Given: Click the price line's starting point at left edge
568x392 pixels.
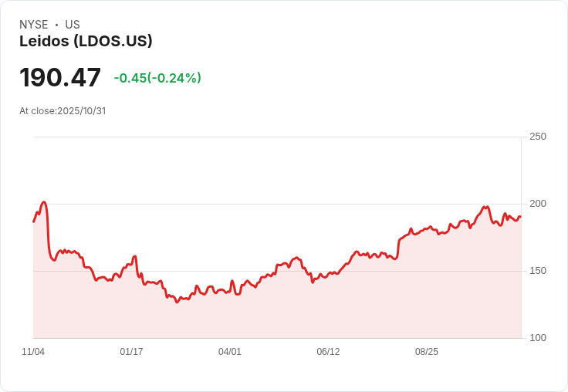Looking at the screenshot, I should point(33,221).
